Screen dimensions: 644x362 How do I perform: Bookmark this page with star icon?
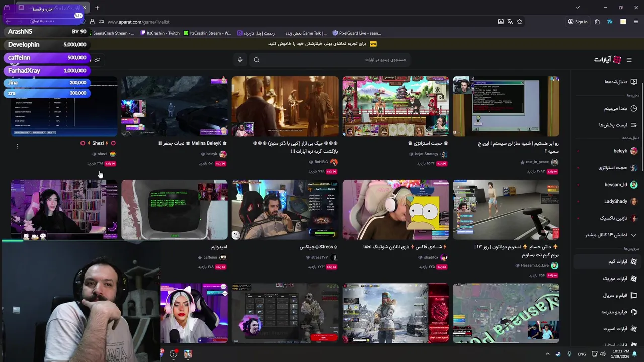tap(520, 22)
